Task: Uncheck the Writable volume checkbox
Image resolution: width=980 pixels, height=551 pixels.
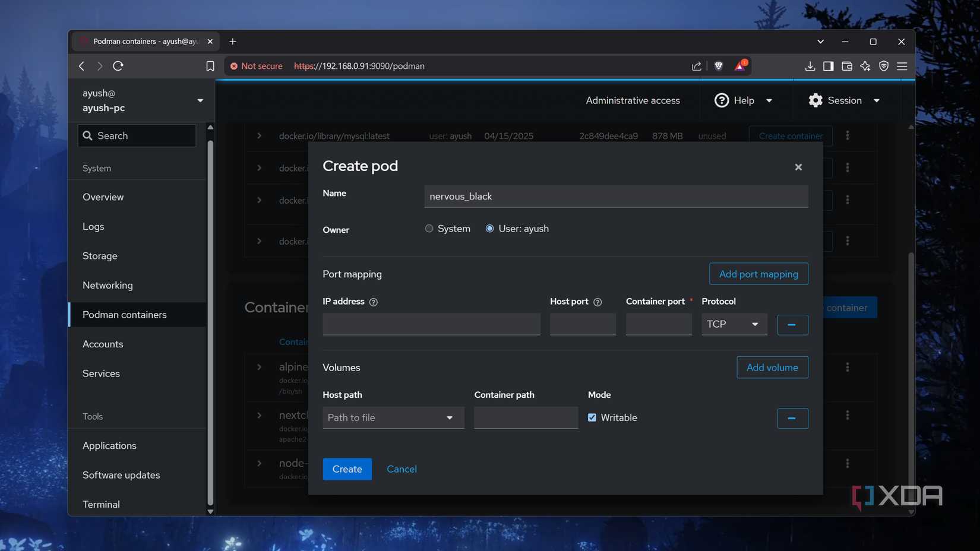Action: 592,417
